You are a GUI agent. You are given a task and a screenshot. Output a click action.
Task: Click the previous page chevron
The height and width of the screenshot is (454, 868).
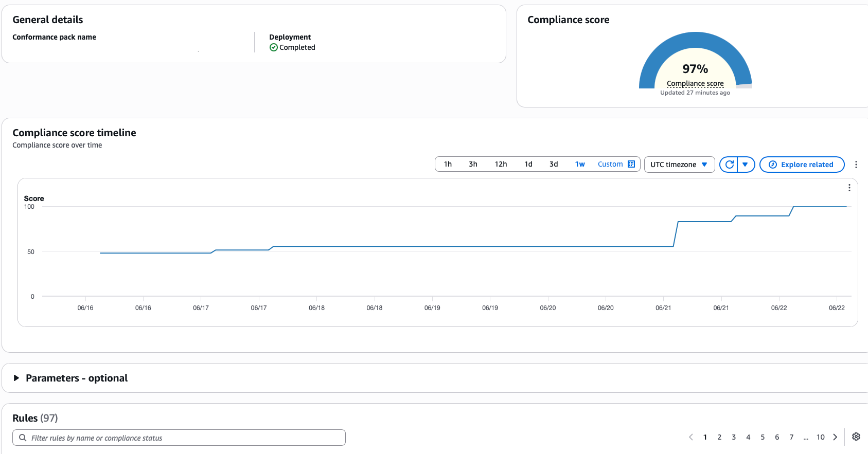pyautogui.click(x=690, y=437)
